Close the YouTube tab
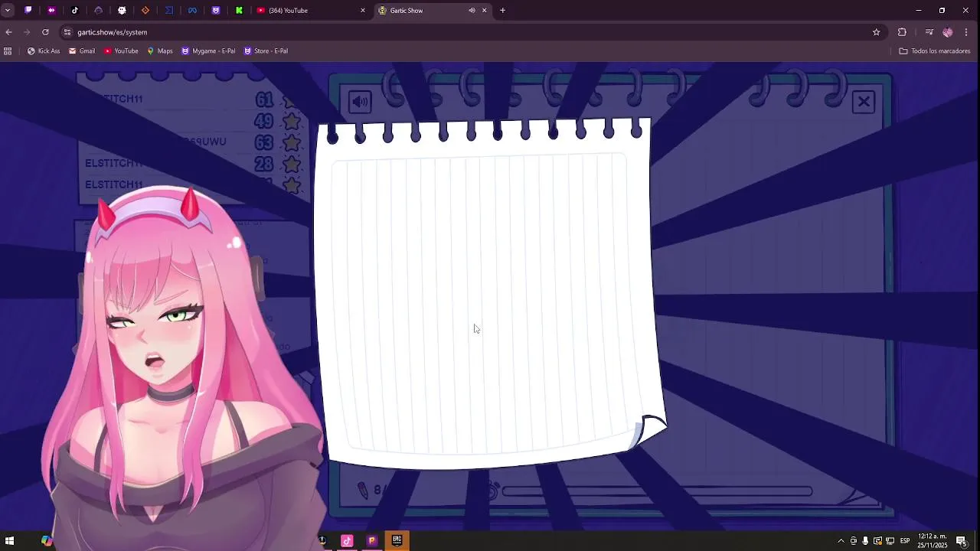The image size is (980, 551). click(x=363, y=11)
